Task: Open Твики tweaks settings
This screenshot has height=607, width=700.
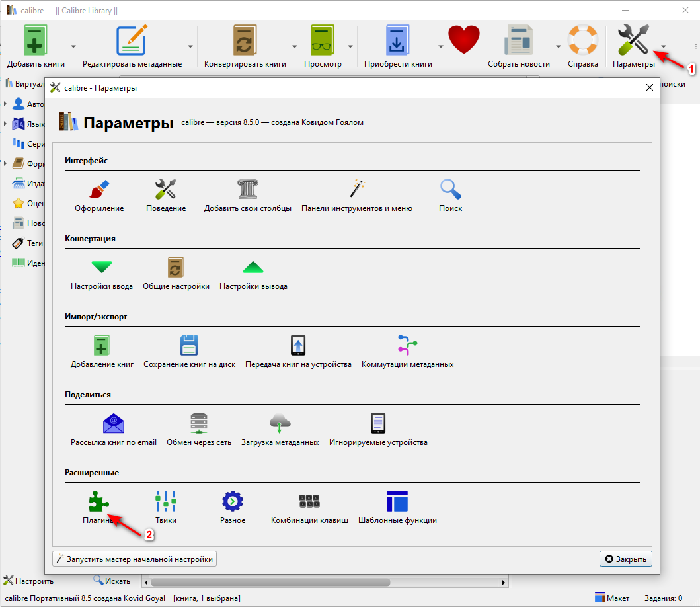Action: pos(166,502)
